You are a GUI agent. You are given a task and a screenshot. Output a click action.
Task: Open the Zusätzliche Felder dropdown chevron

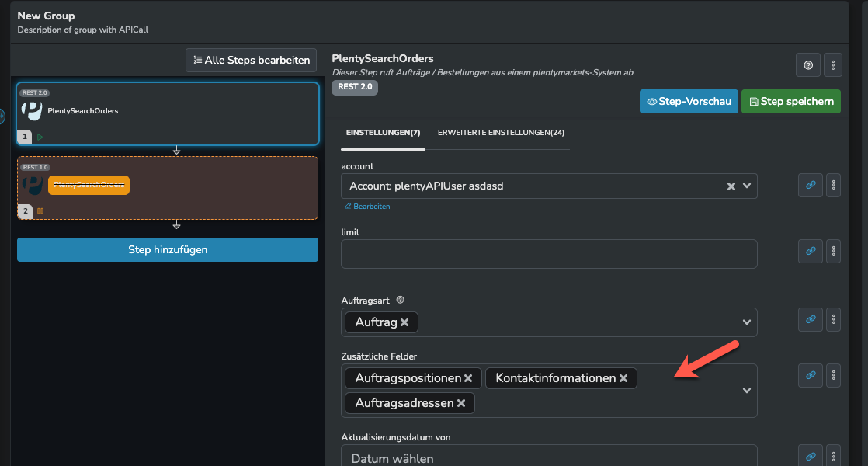pyautogui.click(x=747, y=391)
